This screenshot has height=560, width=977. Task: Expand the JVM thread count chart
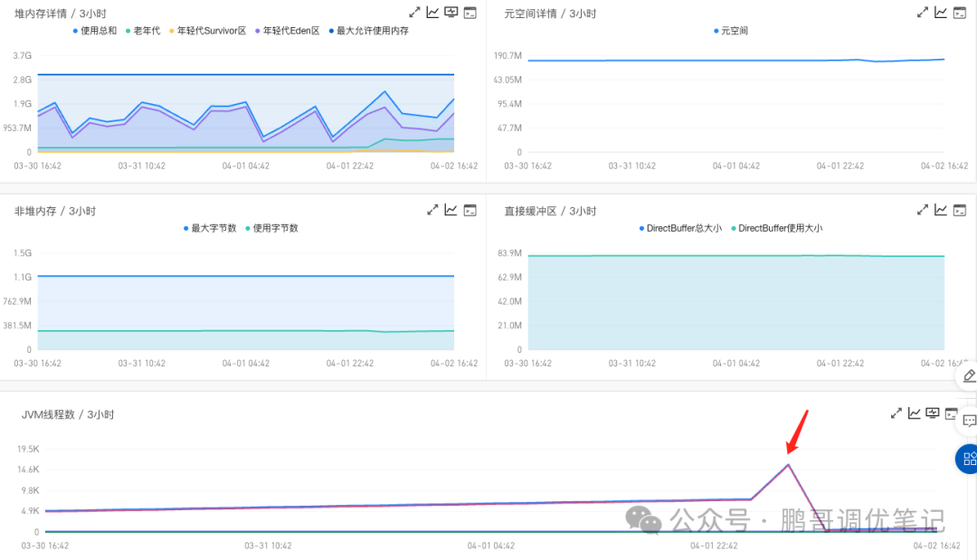(x=896, y=413)
